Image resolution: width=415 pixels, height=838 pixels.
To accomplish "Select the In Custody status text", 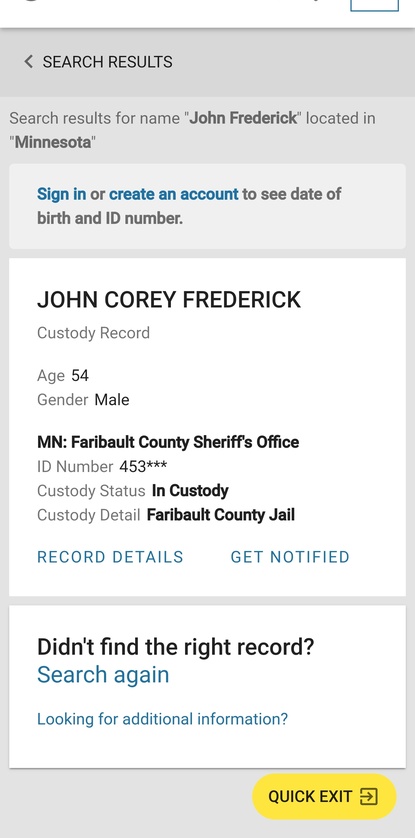I will 190,491.
